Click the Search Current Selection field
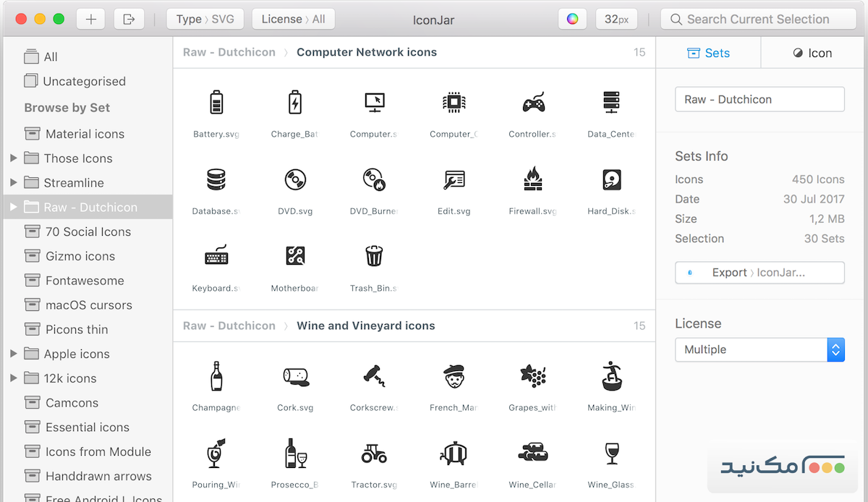 757,19
